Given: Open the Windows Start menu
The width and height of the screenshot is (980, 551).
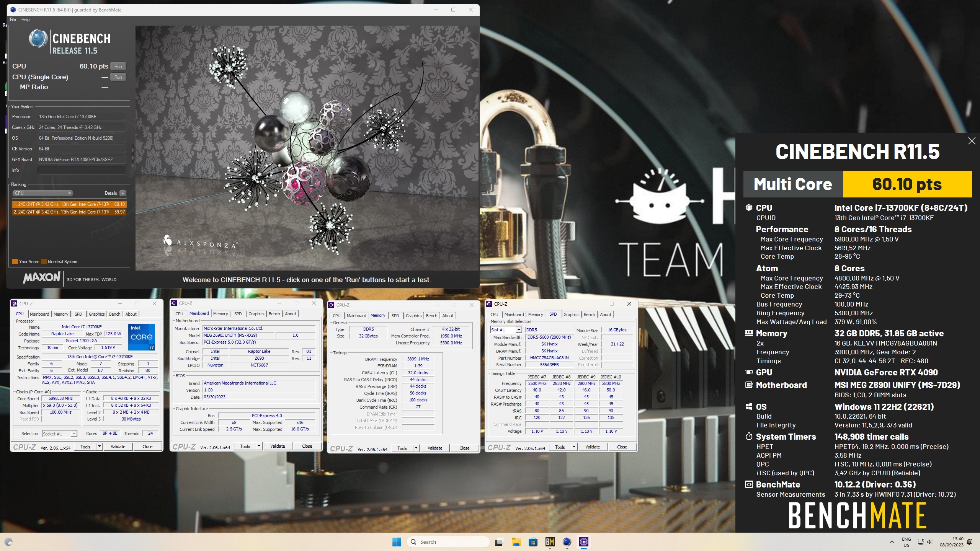Looking at the screenshot, I should [397, 542].
